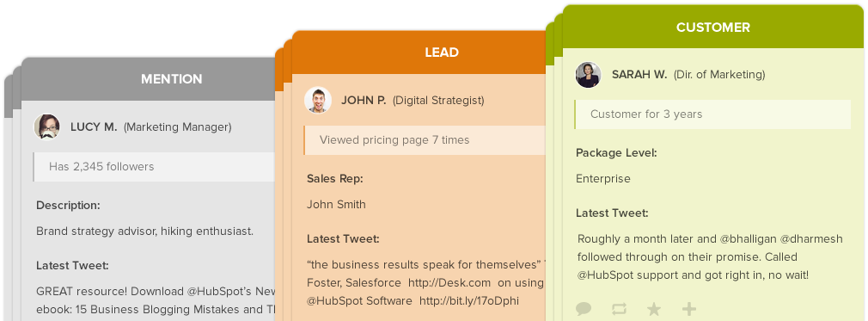Open the http://Desk.com link
Image resolution: width=868 pixels, height=321 pixels.
pos(449,283)
